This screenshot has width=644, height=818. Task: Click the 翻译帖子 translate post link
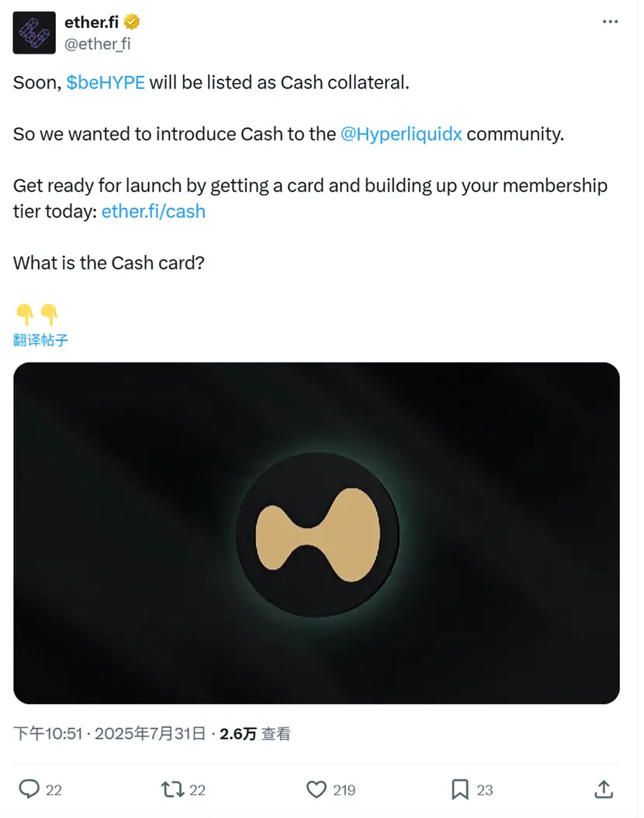click(41, 339)
